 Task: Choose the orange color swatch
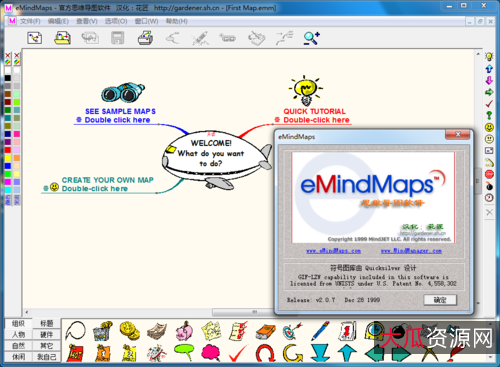[x=17, y=158]
